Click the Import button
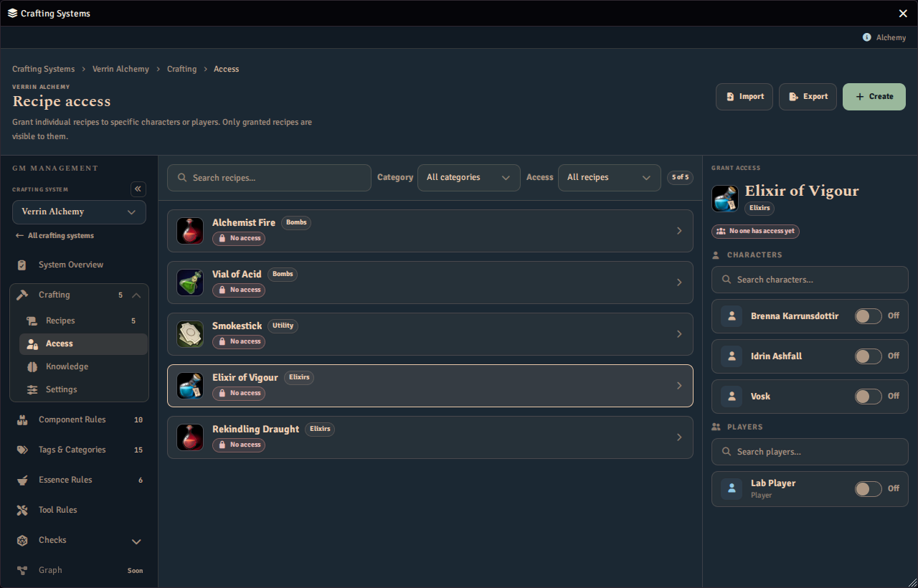The height and width of the screenshot is (588, 918). point(744,97)
